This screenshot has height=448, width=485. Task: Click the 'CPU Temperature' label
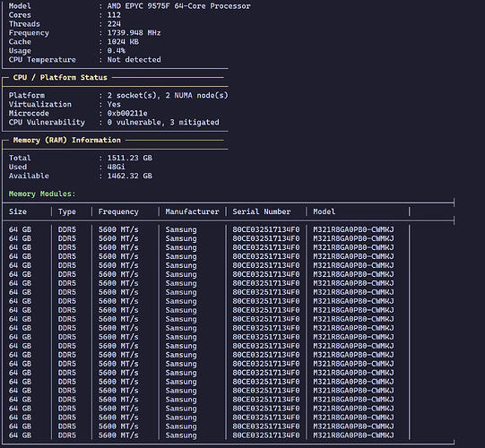click(x=42, y=60)
